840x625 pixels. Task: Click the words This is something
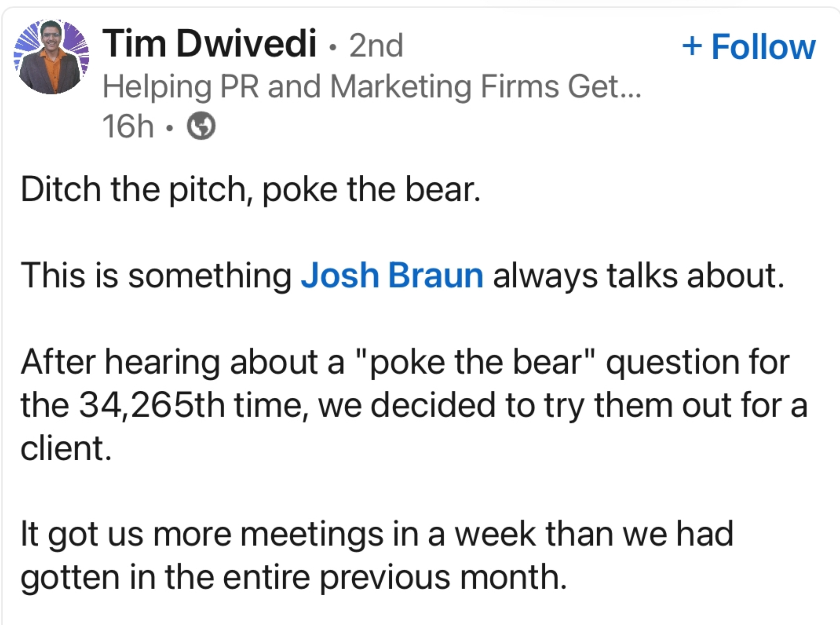[156, 275]
